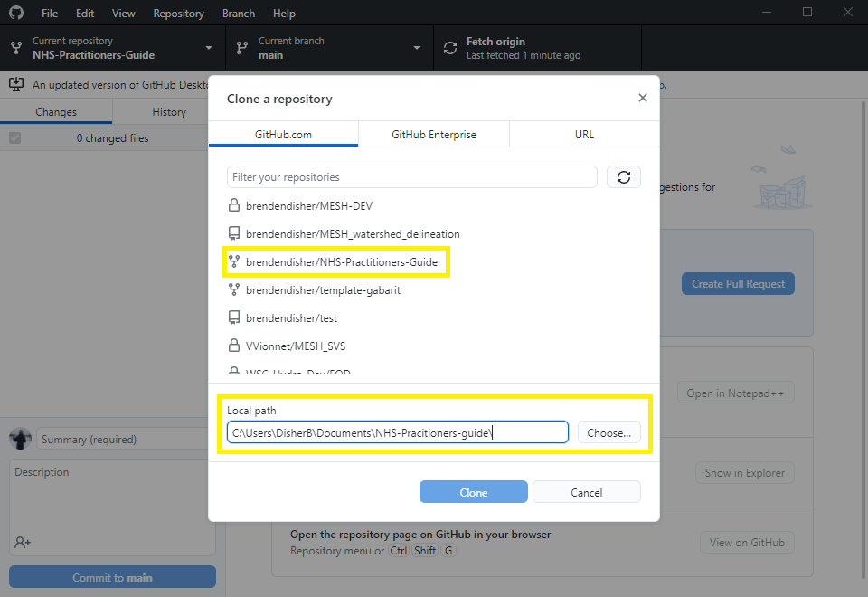The image size is (868, 597).
Task: Click the Create Pull Request button
Action: 738,283
